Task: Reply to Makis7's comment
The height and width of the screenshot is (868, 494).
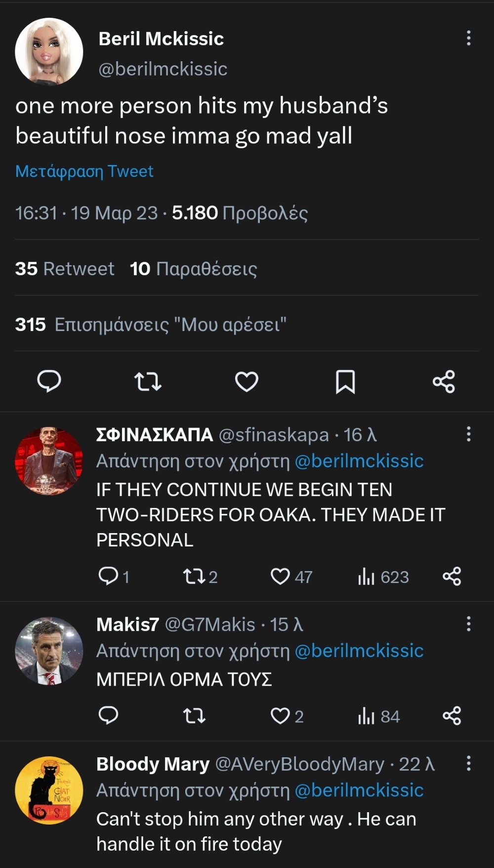Action: point(108,716)
